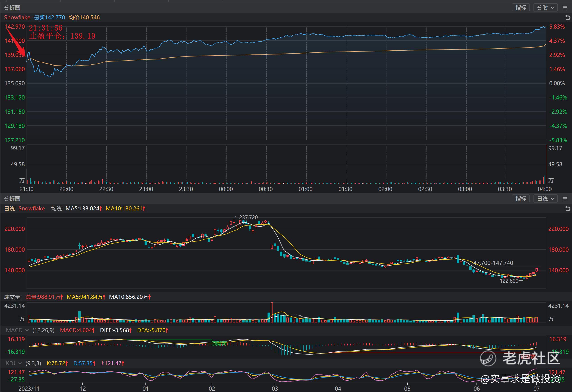Viewport: 572px width, 392px height.
Task: Reset the top chart with undo arrow
Action: pos(567,18)
